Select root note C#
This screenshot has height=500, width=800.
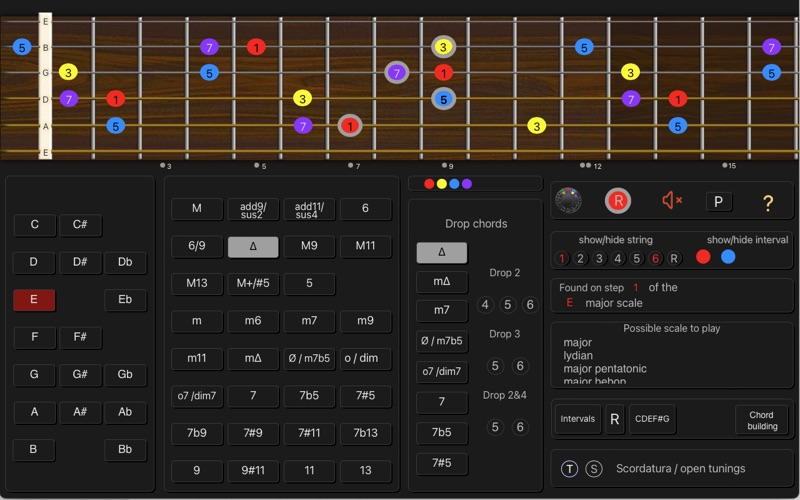[x=80, y=224]
